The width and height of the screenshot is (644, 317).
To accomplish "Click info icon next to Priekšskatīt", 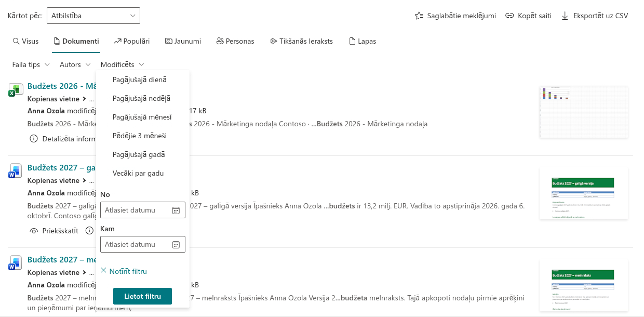I will [89, 230].
